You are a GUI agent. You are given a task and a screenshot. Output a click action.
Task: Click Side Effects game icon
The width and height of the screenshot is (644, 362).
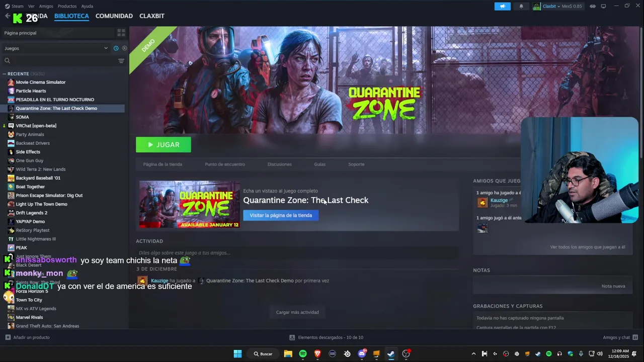pos(11,152)
